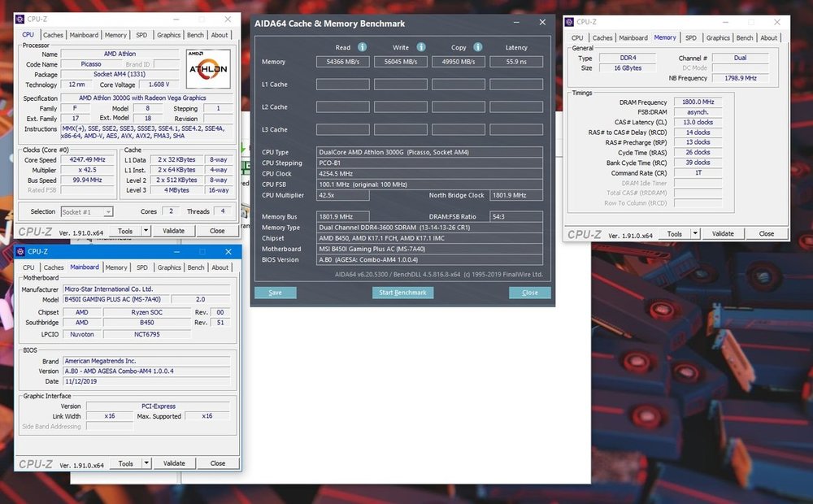This screenshot has height=504, width=813.
Task: Expand Tools dropdown arrow in CPU-Z CPU window
Action: (x=146, y=231)
